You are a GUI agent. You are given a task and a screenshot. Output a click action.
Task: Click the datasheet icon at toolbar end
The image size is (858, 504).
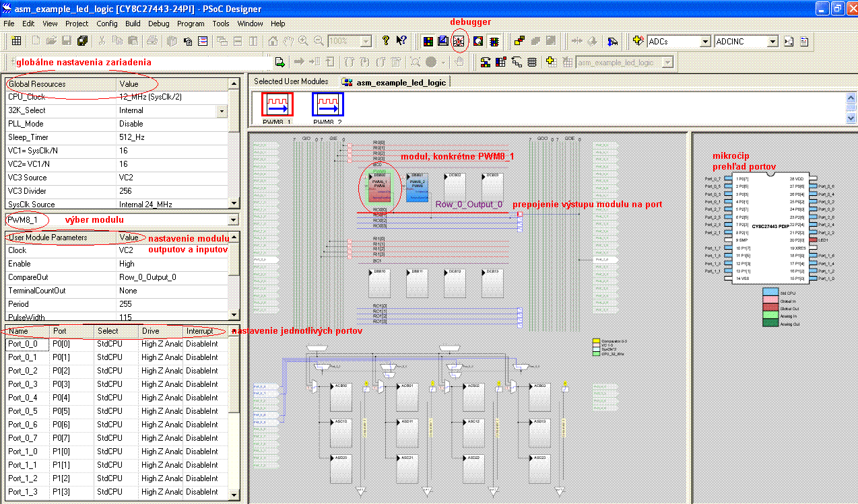coord(803,41)
